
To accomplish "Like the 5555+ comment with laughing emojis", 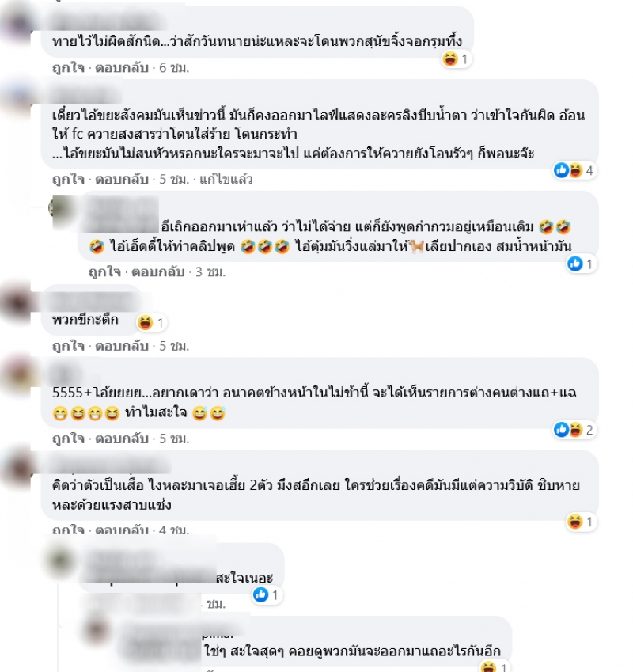I will tap(68, 439).
